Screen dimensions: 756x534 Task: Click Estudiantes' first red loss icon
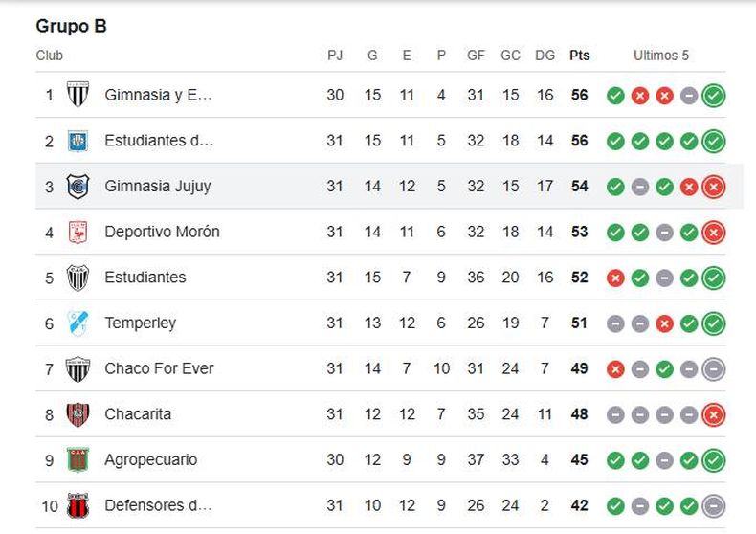tap(615, 278)
